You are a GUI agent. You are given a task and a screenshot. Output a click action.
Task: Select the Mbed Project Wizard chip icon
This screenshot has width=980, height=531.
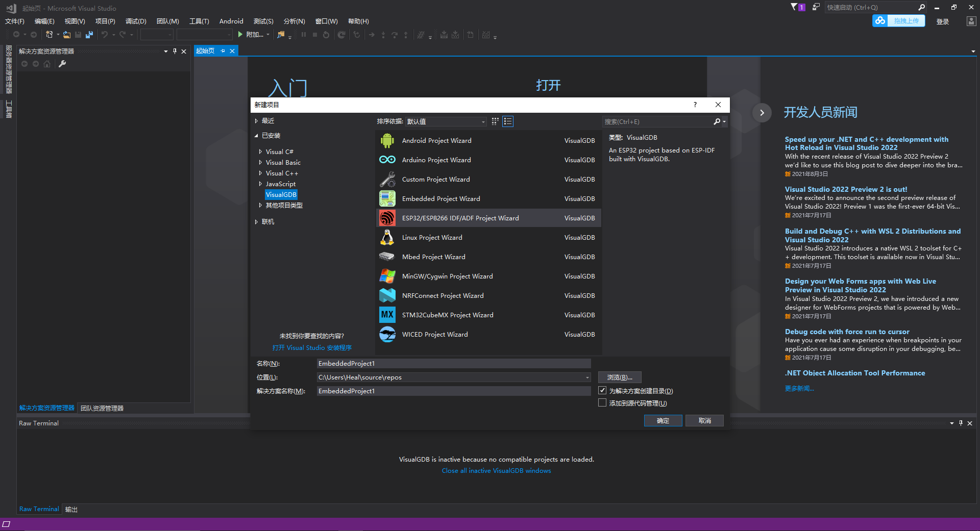point(387,257)
